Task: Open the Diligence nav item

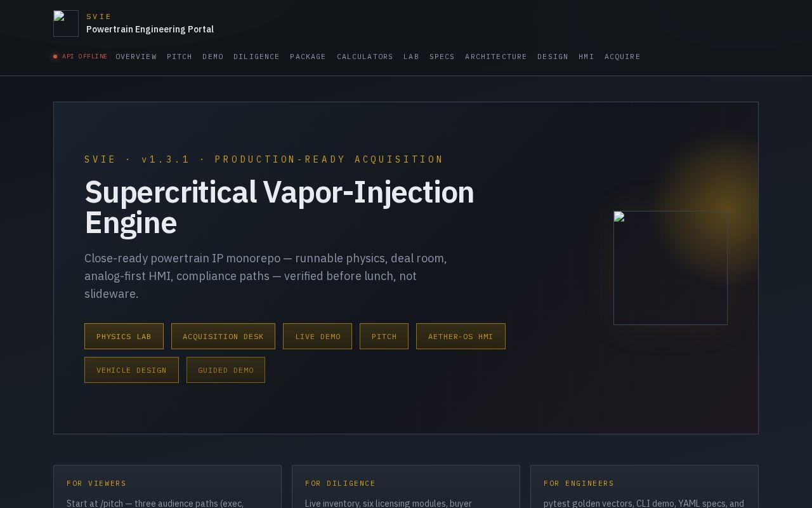Action: click(257, 57)
